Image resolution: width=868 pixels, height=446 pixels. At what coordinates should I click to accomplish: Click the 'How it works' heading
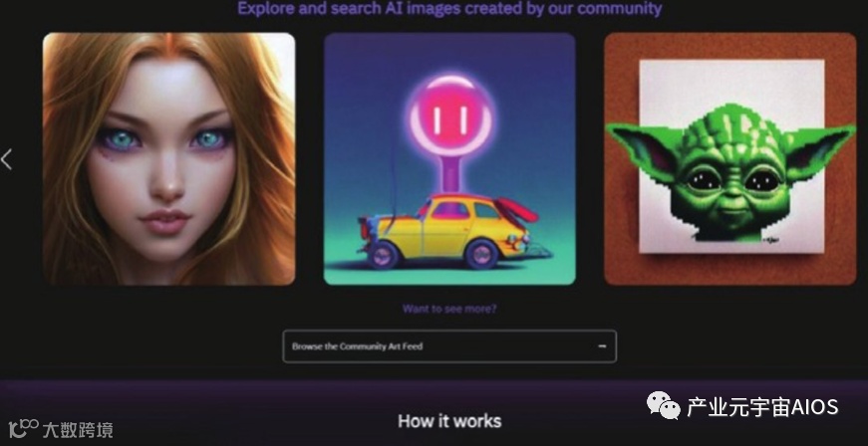tap(449, 421)
